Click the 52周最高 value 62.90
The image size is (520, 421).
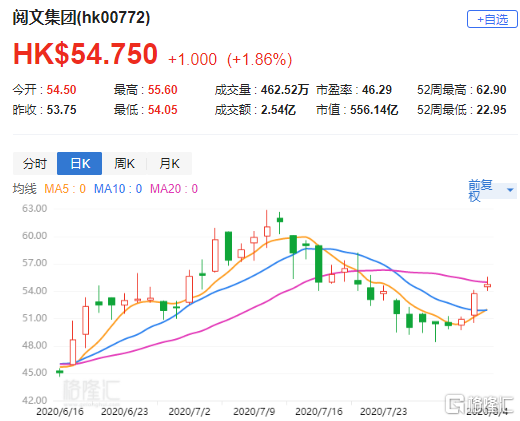click(x=491, y=90)
